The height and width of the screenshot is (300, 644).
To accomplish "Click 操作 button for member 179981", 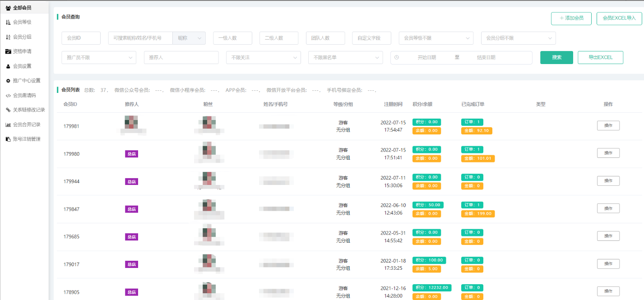I will coord(608,126).
